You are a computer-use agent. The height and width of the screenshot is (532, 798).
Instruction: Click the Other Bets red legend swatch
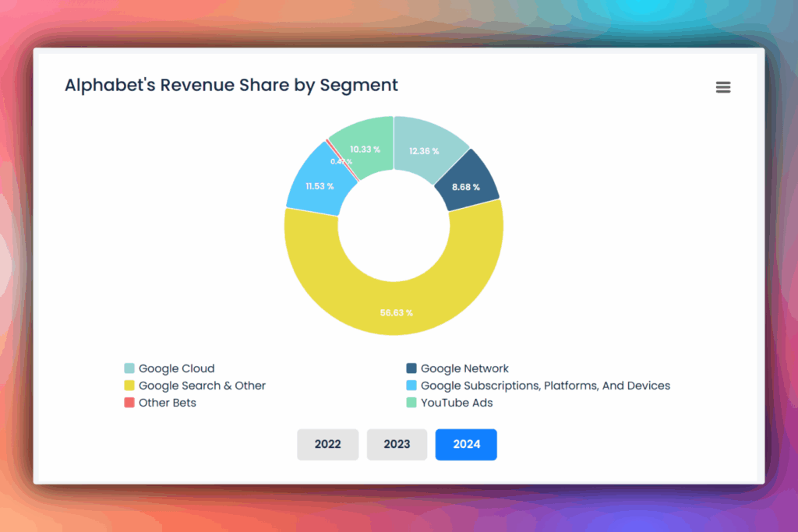[x=129, y=403]
